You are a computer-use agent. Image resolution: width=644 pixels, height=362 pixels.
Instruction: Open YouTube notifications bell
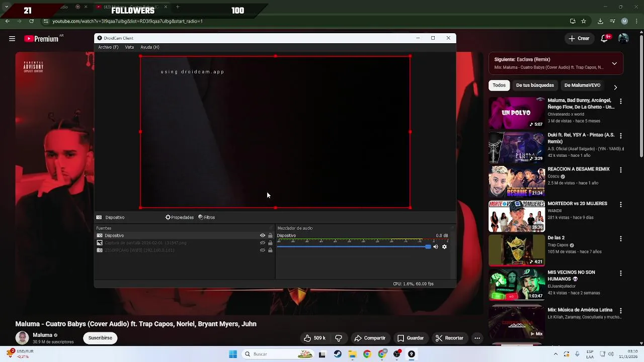coord(605,39)
